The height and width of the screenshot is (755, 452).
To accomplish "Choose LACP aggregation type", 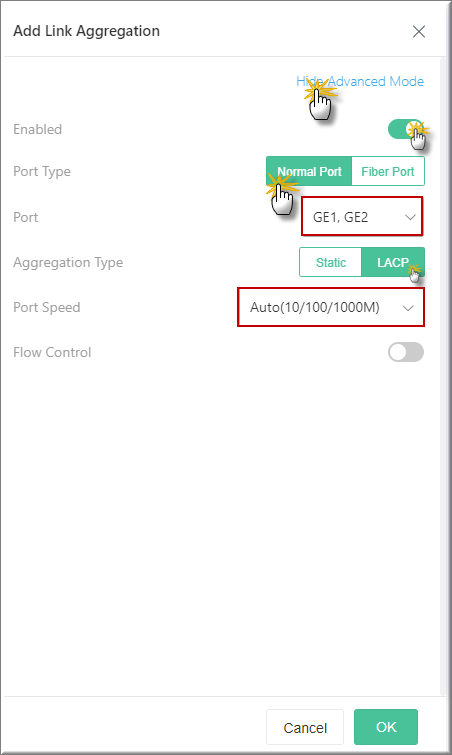I will pos(393,262).
